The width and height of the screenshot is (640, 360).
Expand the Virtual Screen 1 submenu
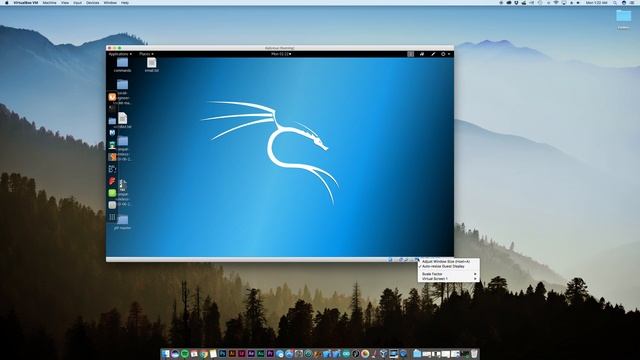point(448,279)
